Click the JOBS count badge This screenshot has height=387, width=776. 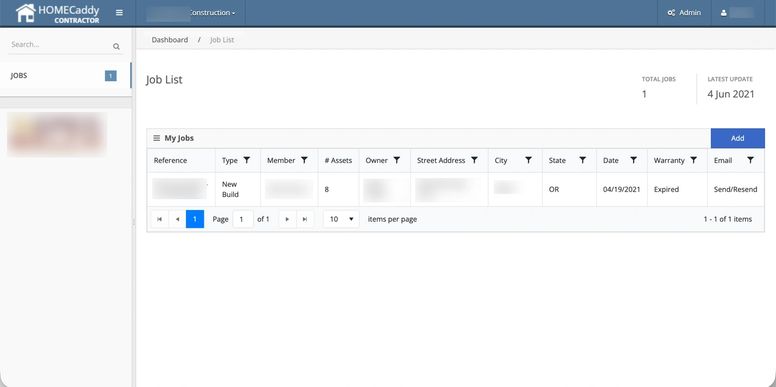click(111, 76)
